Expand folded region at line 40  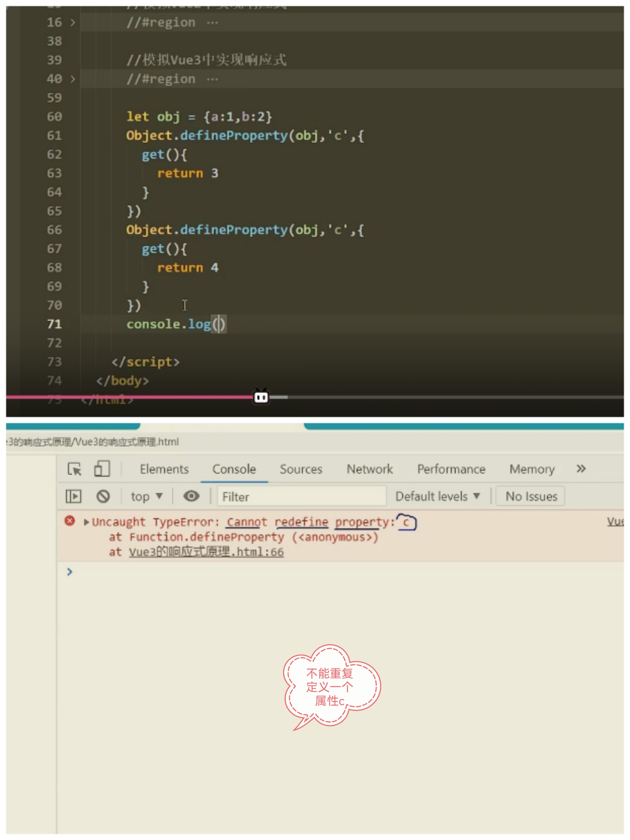(x=73, y=79)
